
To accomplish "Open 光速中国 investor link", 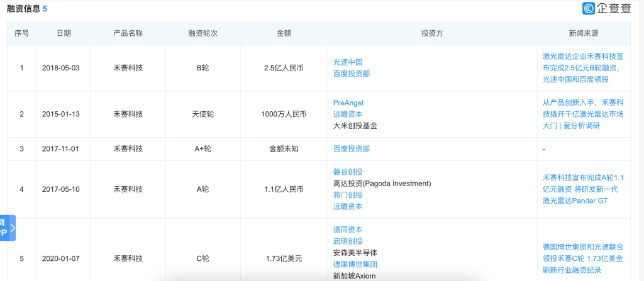I will coord(348,62).
